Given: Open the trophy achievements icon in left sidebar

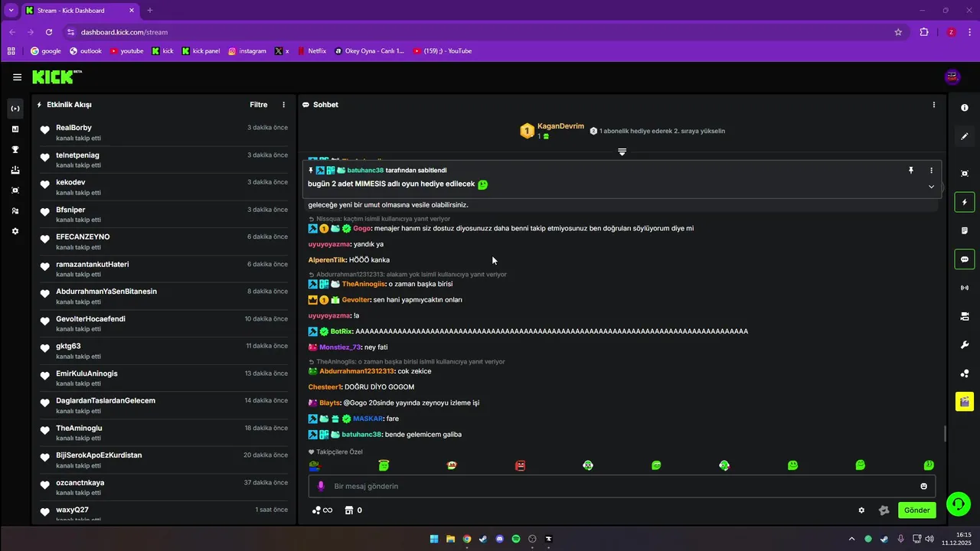Looking at the screenshot, I should tap(15, 149).
